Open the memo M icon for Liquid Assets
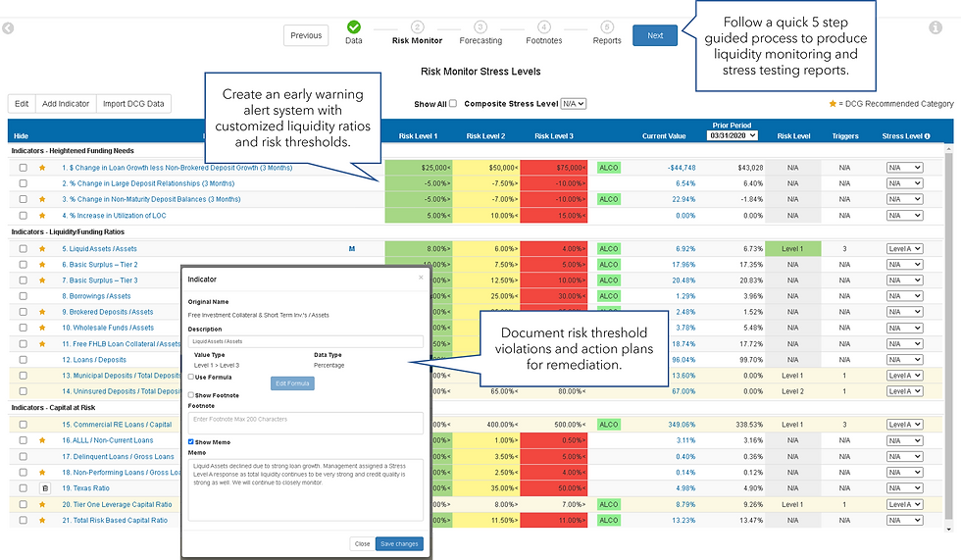This screenshot has height=560, width=961. [352, 249]
